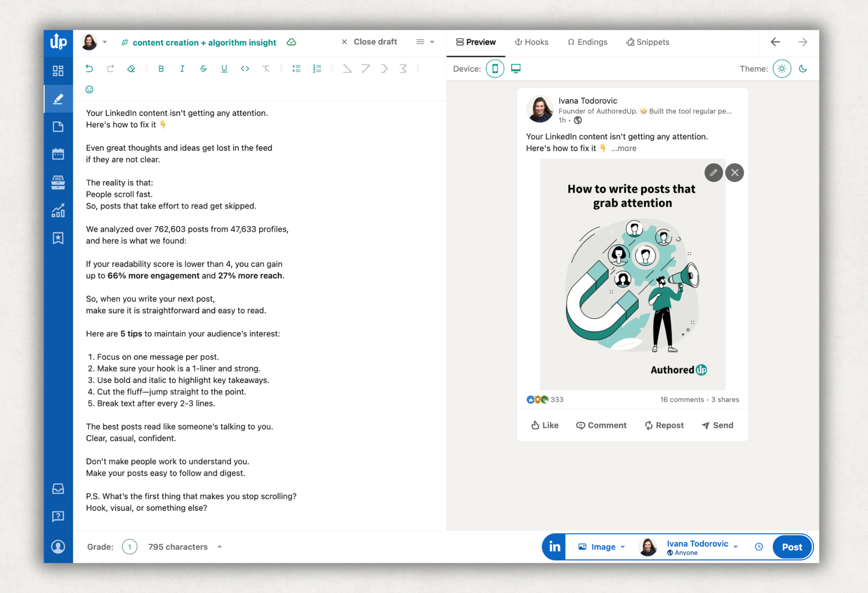Screen dimensions: 868x593
Task: Insert an emoji into the post
Action: pos(89,89)
